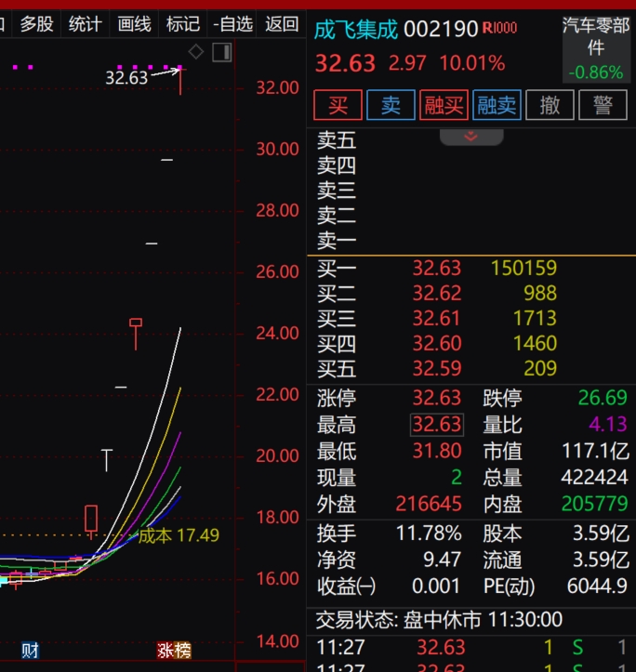Screen dimensions: 636x672
Task: Click 返回 to go back
Action: tap(282, 24)
